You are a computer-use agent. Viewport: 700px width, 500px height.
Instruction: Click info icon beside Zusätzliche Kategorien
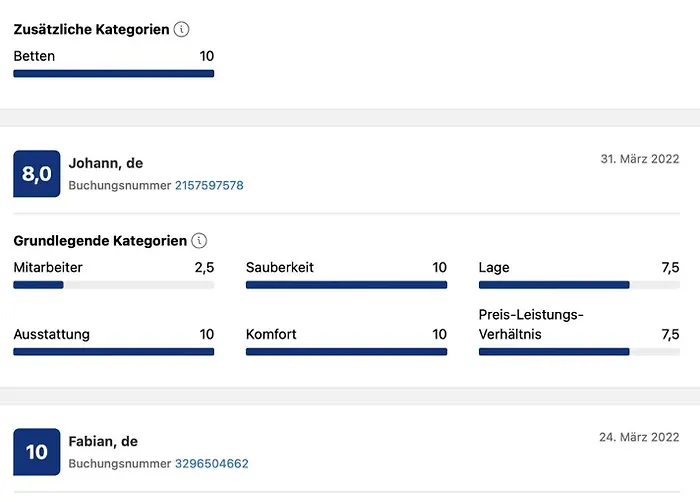pyautogui.click(x=181, y=30)
